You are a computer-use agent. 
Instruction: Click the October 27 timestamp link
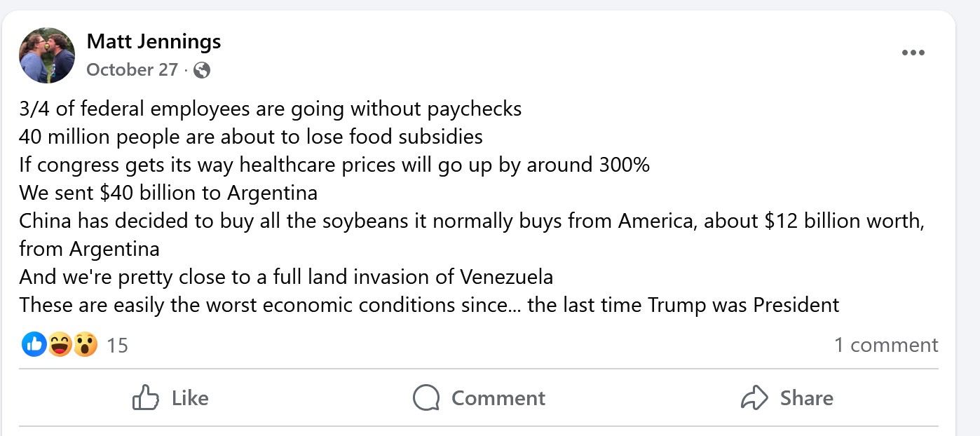[131, 70]
